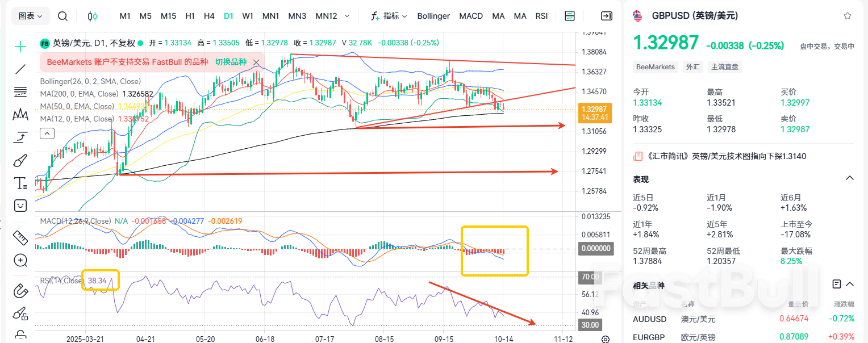This screenshot has height=343, width=868.
Task: Switch to the W1 weekly timeframe
Action: pos(248,16)
